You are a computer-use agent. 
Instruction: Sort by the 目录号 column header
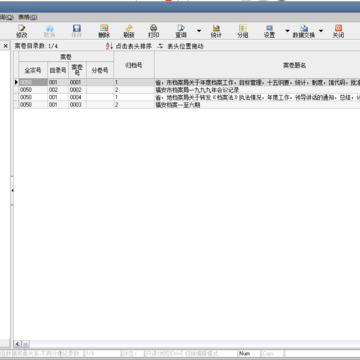click(58, 70)
